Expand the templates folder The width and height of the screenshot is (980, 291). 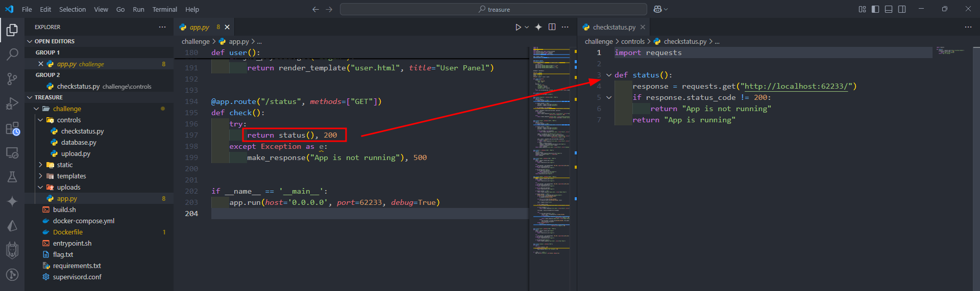point(40,176)
